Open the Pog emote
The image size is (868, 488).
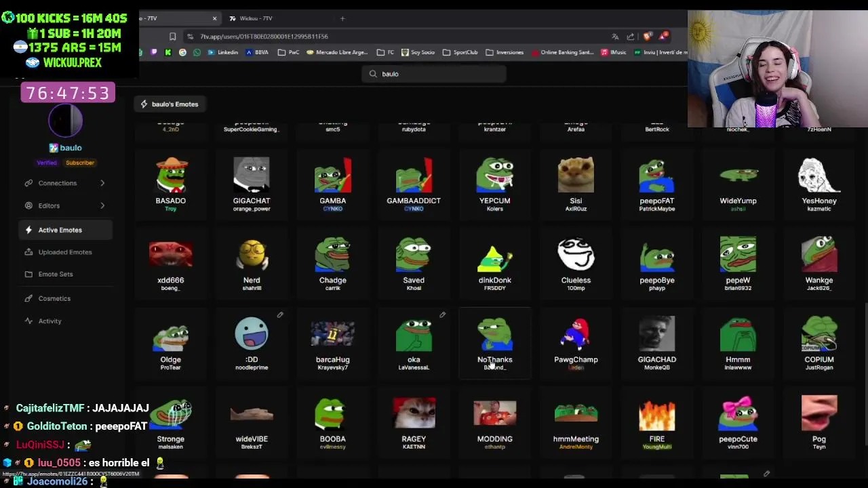[x=819, y=422]
